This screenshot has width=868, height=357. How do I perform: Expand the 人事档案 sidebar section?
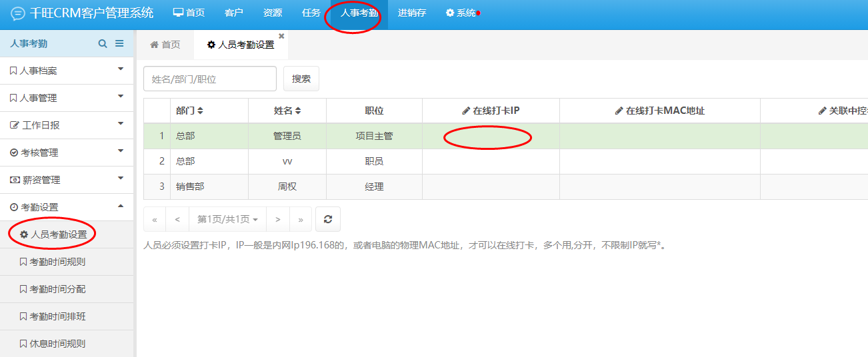pos(67,71)
